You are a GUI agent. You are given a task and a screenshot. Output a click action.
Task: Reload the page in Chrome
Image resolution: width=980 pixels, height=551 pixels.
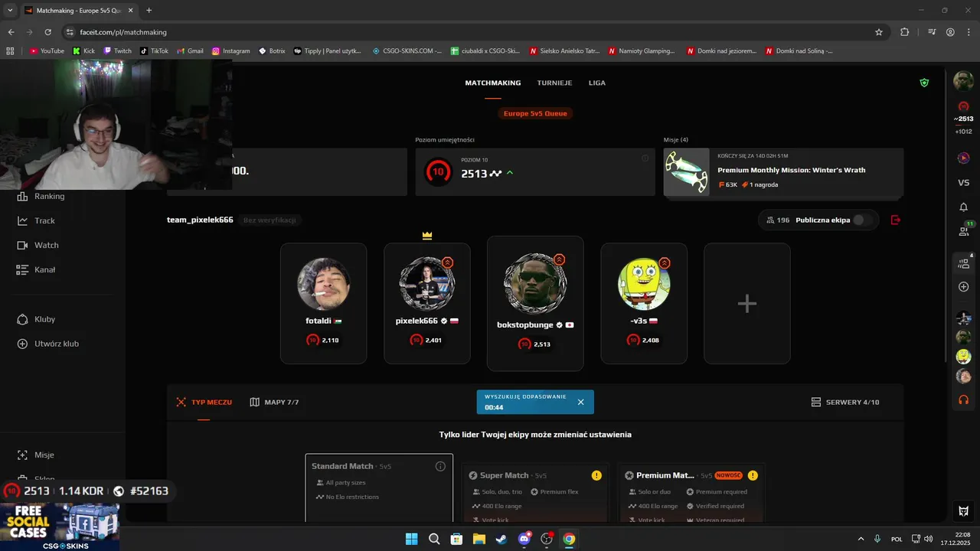[47, 32]
